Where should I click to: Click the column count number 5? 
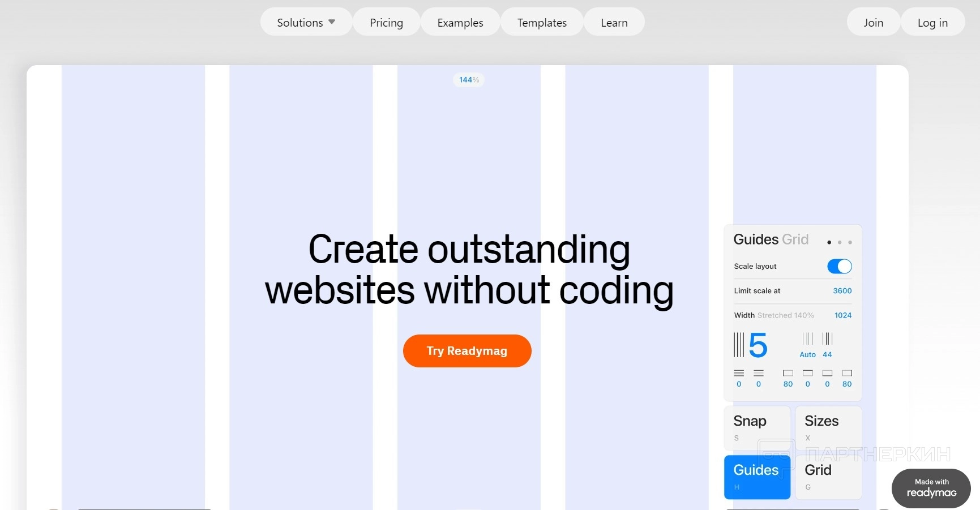758,345
